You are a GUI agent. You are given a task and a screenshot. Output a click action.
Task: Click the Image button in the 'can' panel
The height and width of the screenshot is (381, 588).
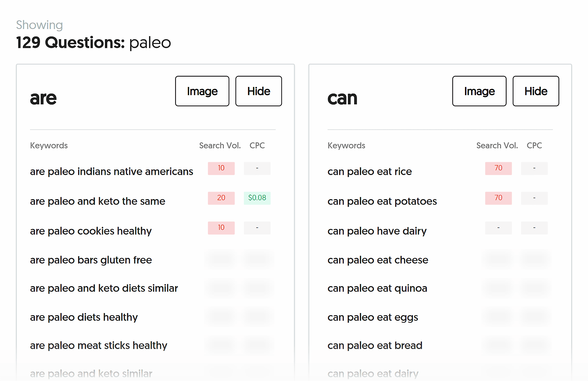[x=479, y=91]
